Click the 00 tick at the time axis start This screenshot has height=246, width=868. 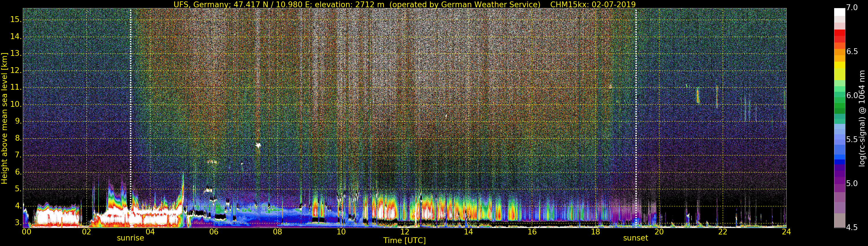pos(26,232)
